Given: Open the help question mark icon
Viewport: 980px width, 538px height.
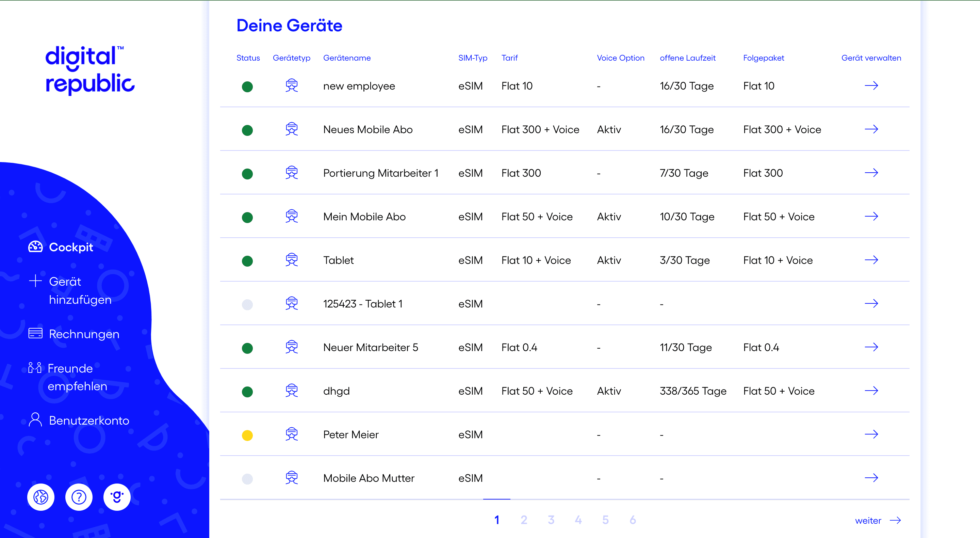Looking at the screenshot, I should (79, 497).
